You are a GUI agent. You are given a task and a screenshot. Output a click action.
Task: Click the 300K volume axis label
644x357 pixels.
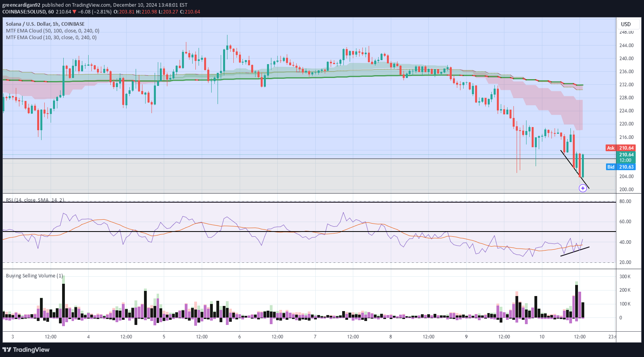click(x=625, y=277)
